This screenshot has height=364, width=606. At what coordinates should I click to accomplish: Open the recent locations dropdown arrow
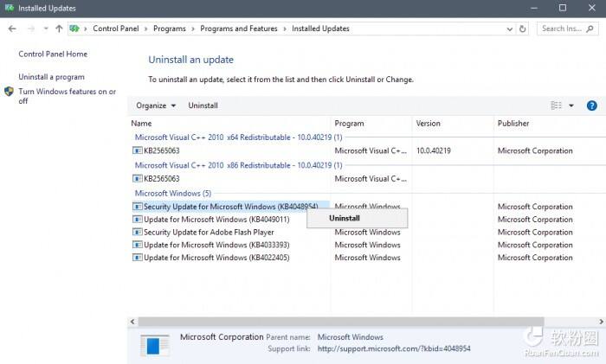[46, 29]
